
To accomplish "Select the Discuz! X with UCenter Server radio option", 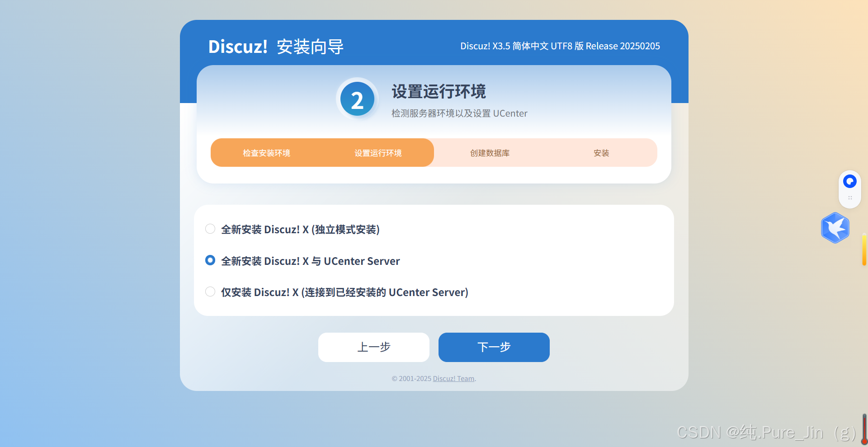I will click(x=210, y=260).
